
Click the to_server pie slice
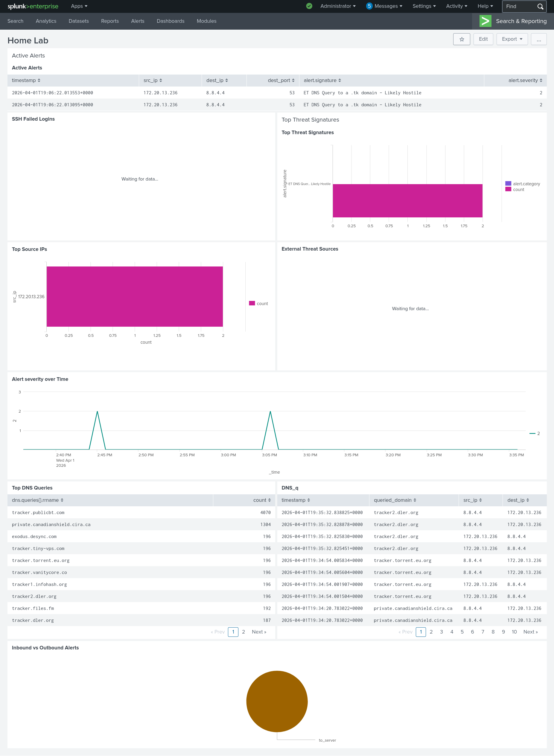[x=277, y=701]
